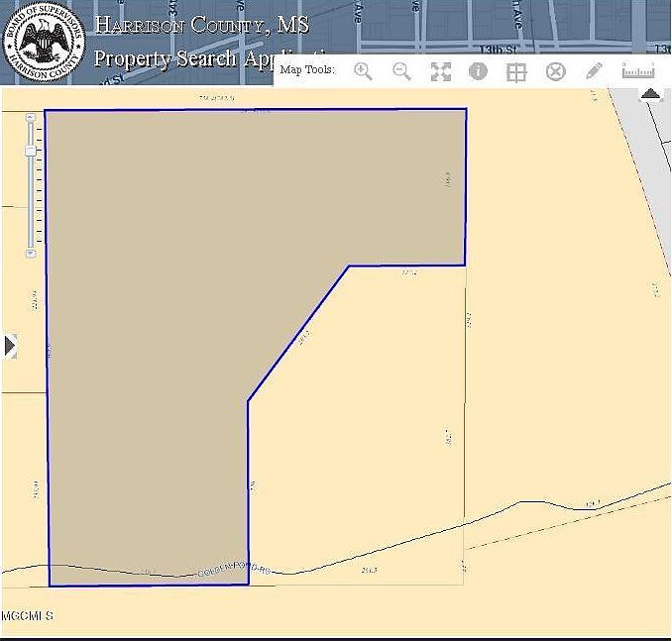This screenshot has width=672, height=641.
Task: Click the zoom slider up arrow
Action: point(31,117)
